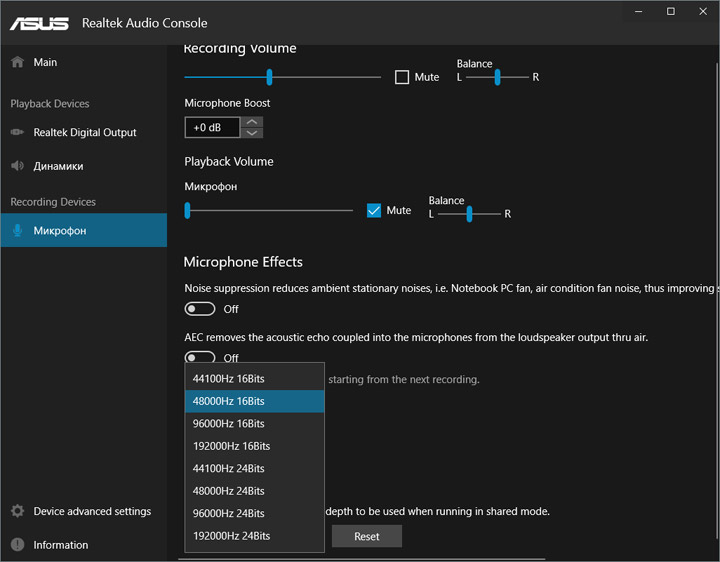The width and height of the screenshot is (720, 562).
Task: Click the Recording Volume slider handle
Action: tap(269, 77)
